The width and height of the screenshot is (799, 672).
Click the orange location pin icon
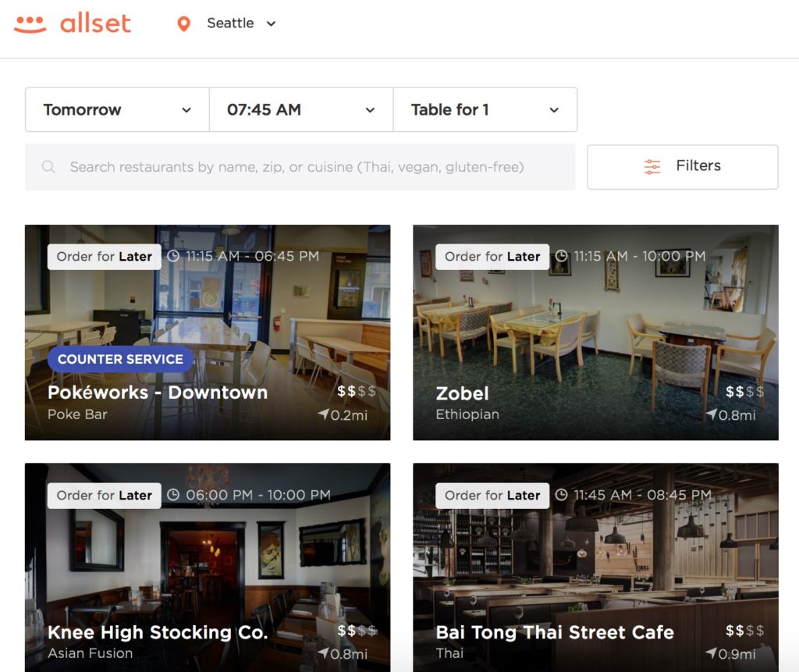183,24
